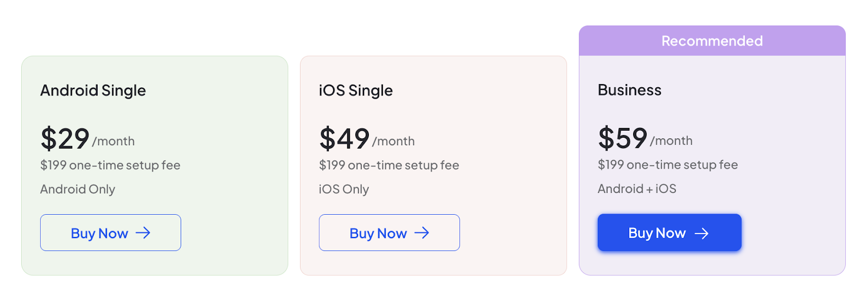
Task: Select the Recommended banner above the Business plan
Action: [712, 41]
